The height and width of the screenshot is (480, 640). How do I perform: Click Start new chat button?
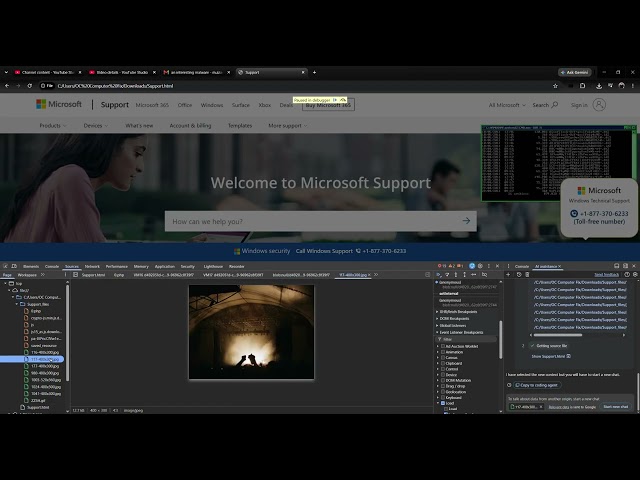tap(616, 407)
